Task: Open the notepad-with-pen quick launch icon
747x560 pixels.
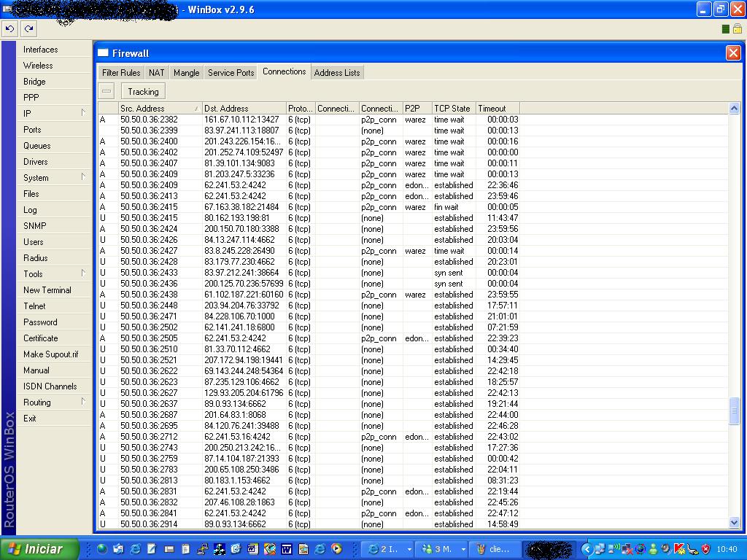Action: click(152, 549)
